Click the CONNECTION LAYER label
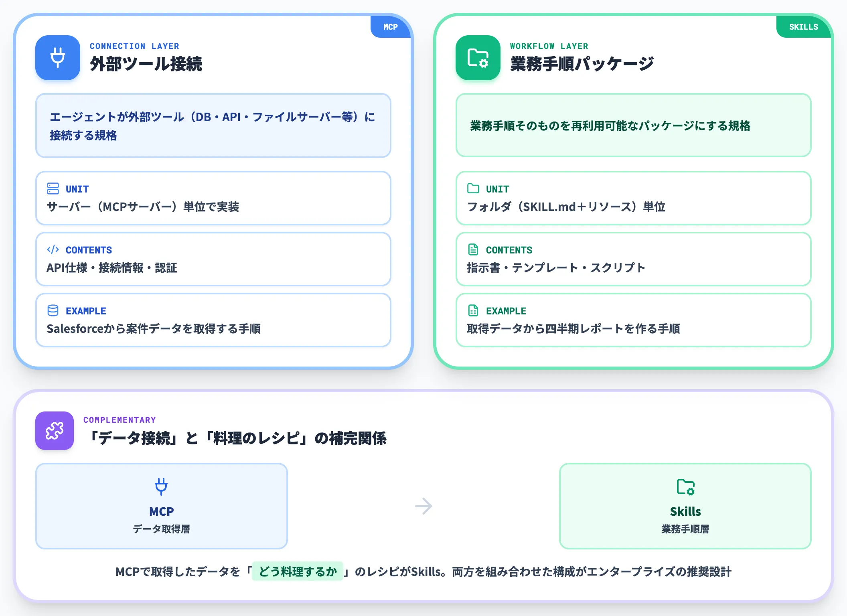This screenshot has width=847, height=616. pyautogui.click(x=134, y=46)
